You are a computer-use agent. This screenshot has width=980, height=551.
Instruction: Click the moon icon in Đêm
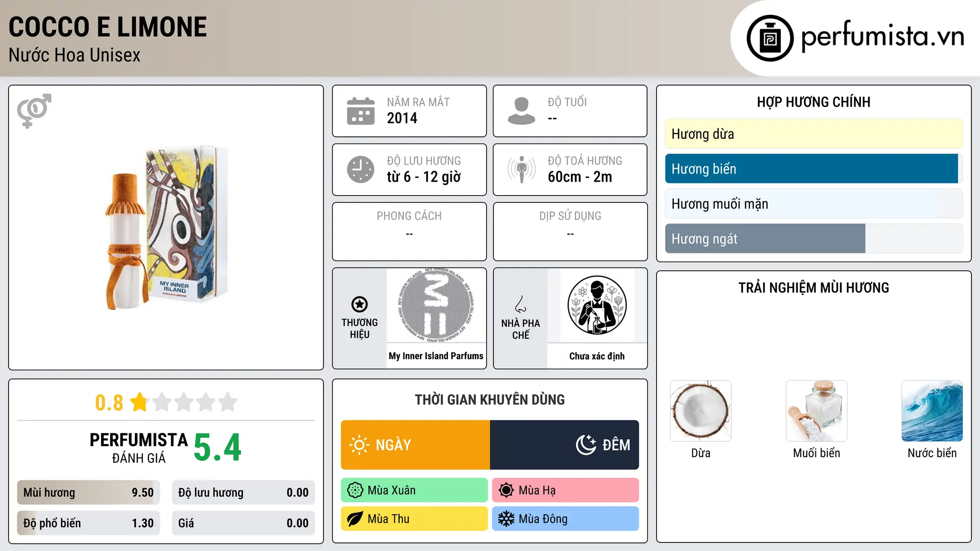click(x=586, y=445)
